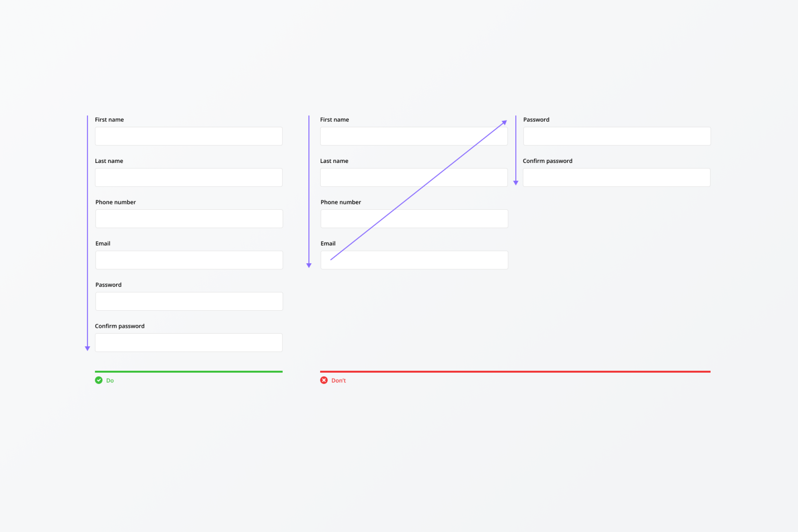Click the Confirm password field in left form

189,342
